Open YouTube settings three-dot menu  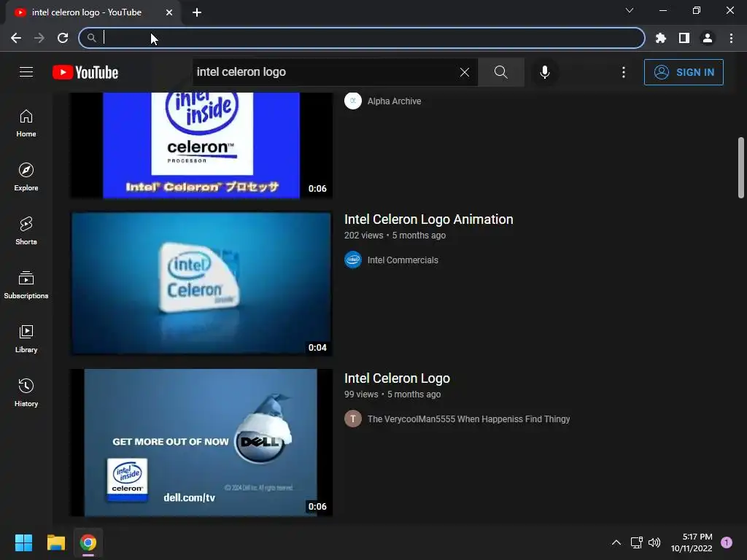pos(623,72)
